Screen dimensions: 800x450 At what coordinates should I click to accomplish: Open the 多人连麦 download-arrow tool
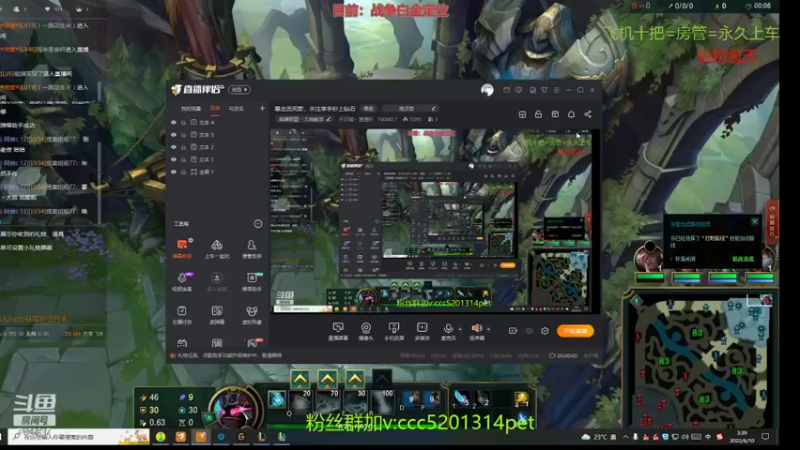tap(217, 281)
